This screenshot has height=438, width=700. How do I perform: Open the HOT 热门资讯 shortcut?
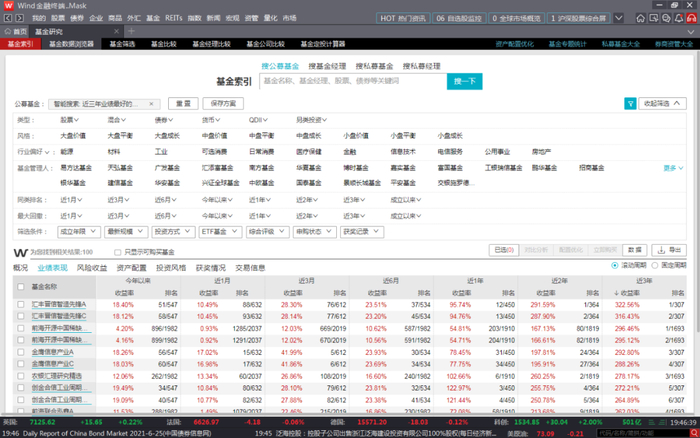(403, 18)
